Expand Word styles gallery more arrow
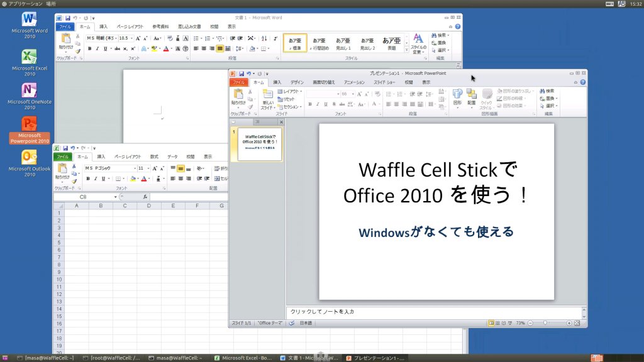 point(407,50)
